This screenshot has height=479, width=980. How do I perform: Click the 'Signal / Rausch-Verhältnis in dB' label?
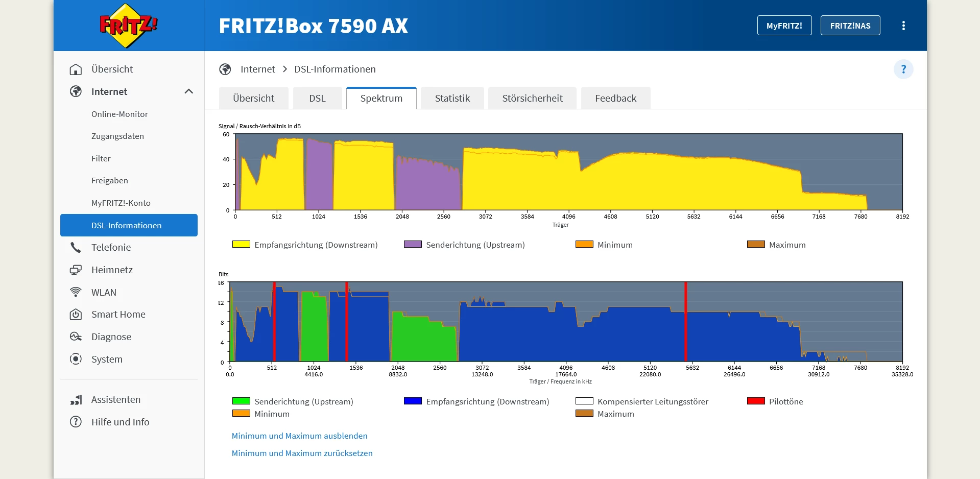pyautogui.click(x=259, y=126)
